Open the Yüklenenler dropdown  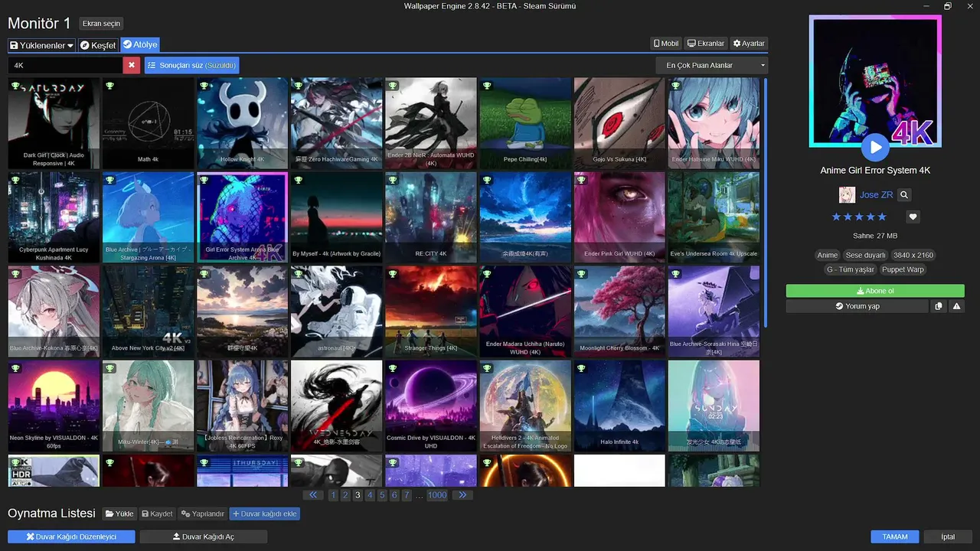[42, 45]
